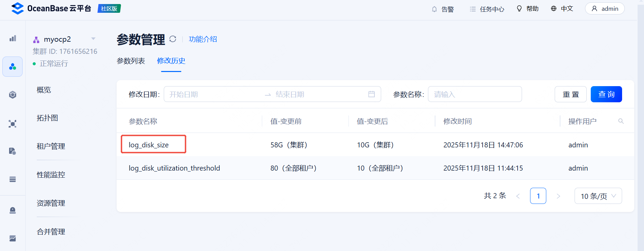Click the bar chart icon in left sidebar

tap(12, 38)
